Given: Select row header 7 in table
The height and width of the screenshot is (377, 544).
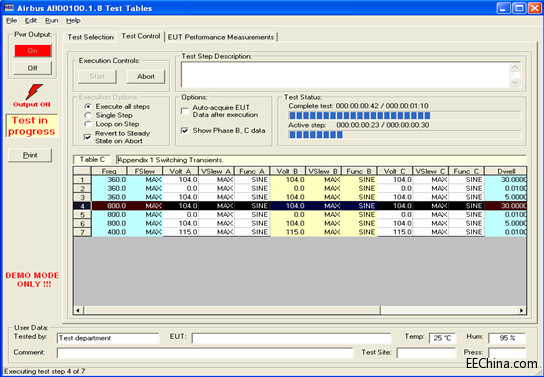Looking at the screenshot, I should click(82, 232).
